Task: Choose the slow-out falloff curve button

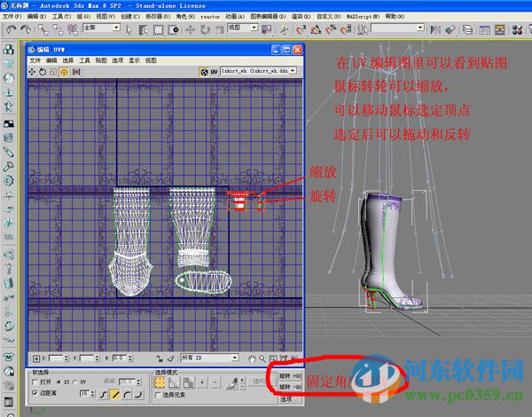Action: click(x=127, y=394)
